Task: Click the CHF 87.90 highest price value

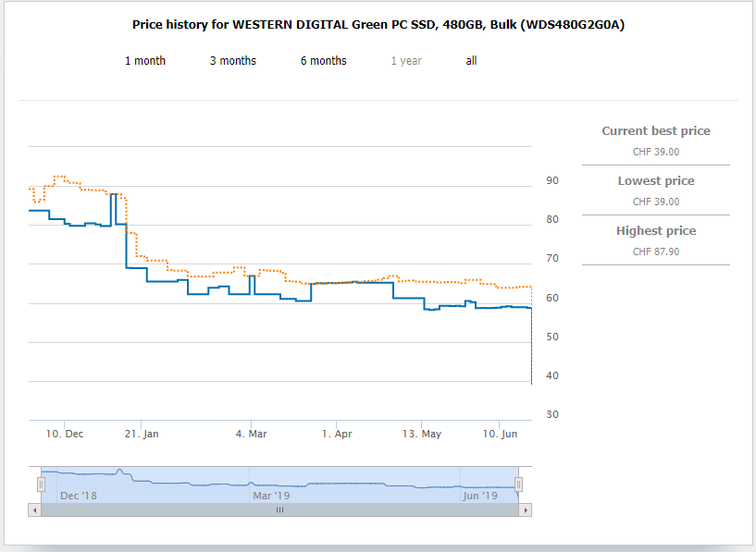Action: [655, 251]
